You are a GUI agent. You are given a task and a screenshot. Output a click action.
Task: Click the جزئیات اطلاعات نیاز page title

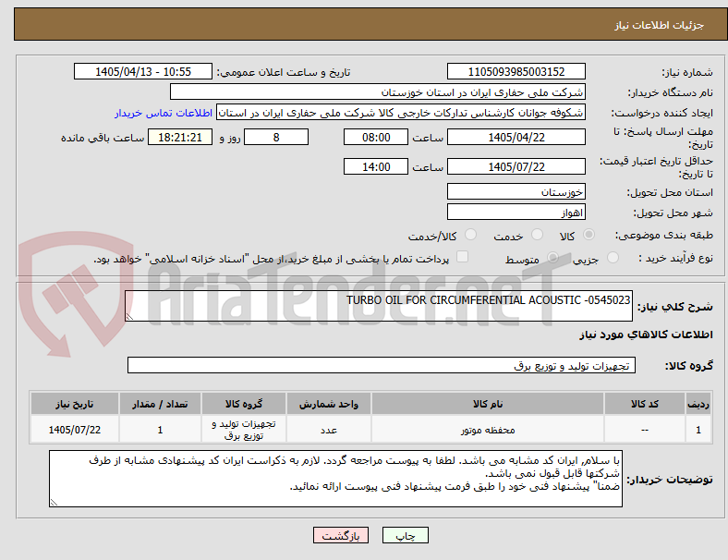[660, 25]
